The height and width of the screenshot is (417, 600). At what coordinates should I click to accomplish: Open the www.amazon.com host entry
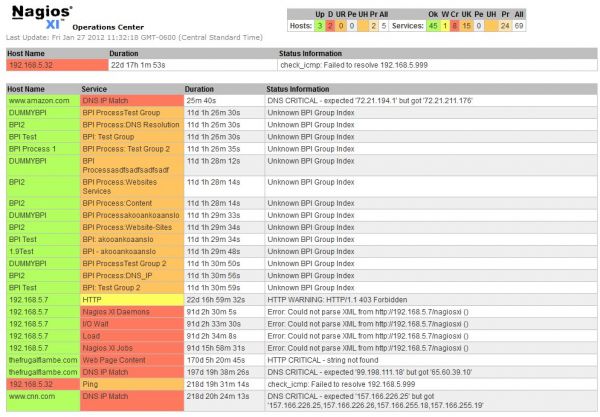point(38,101)
